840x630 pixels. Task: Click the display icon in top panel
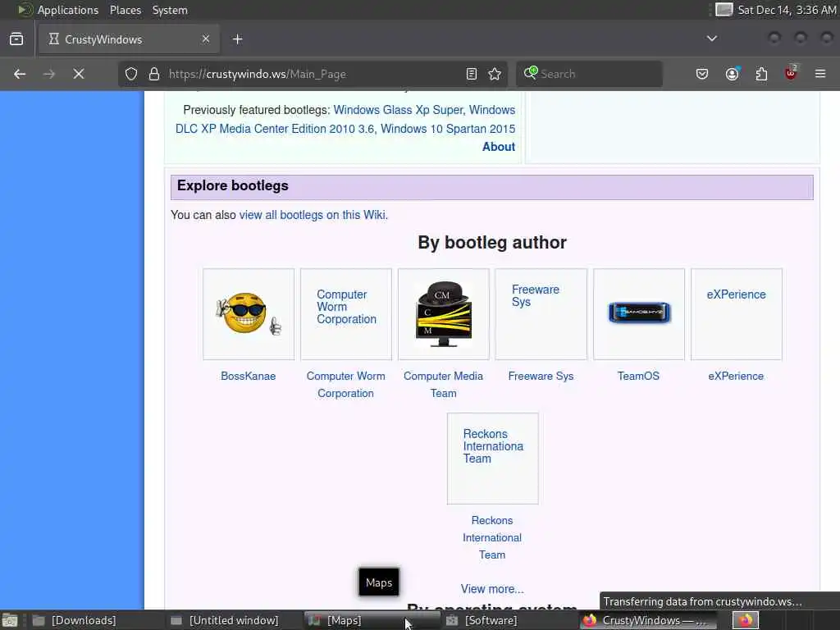724,10
